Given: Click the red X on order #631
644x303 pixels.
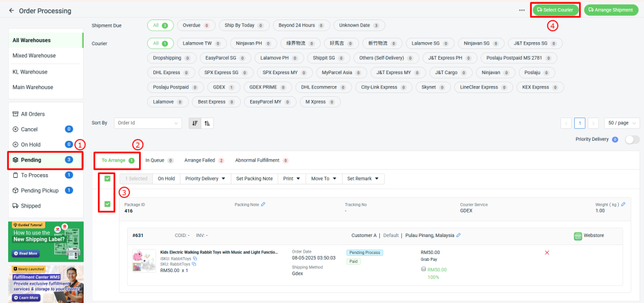Looking at the screenshot, I should 547,253.
